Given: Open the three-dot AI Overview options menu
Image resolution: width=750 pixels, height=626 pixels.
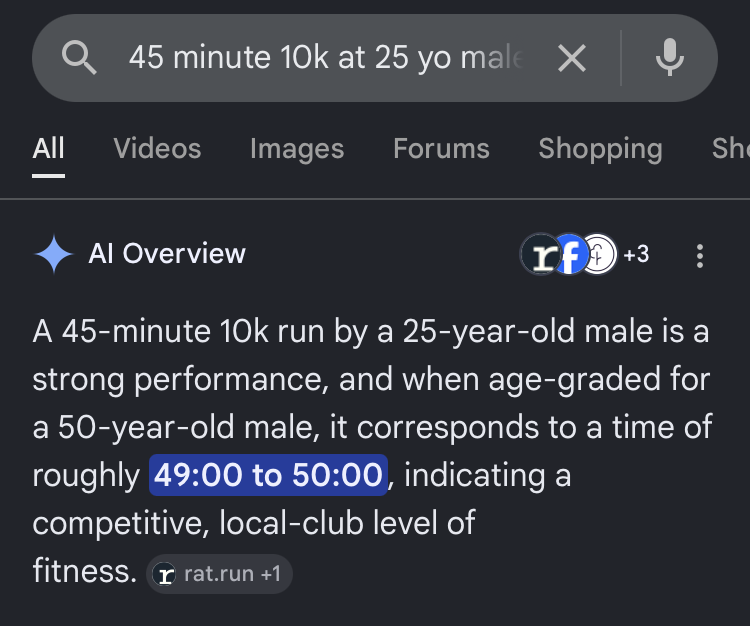Looking at the screenshot, I should (700, 256).
